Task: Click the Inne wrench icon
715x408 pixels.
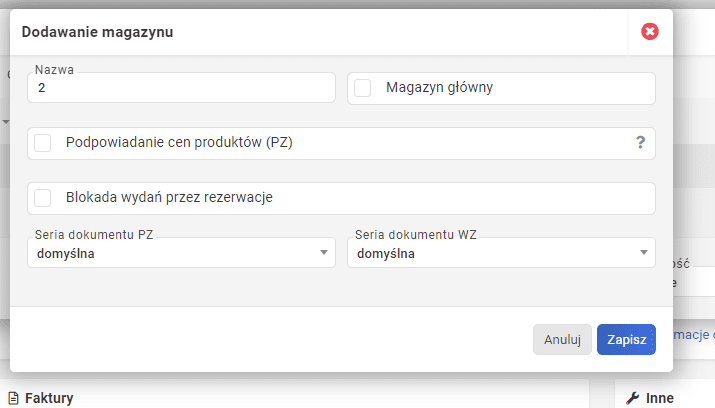Action: point(632,398)
